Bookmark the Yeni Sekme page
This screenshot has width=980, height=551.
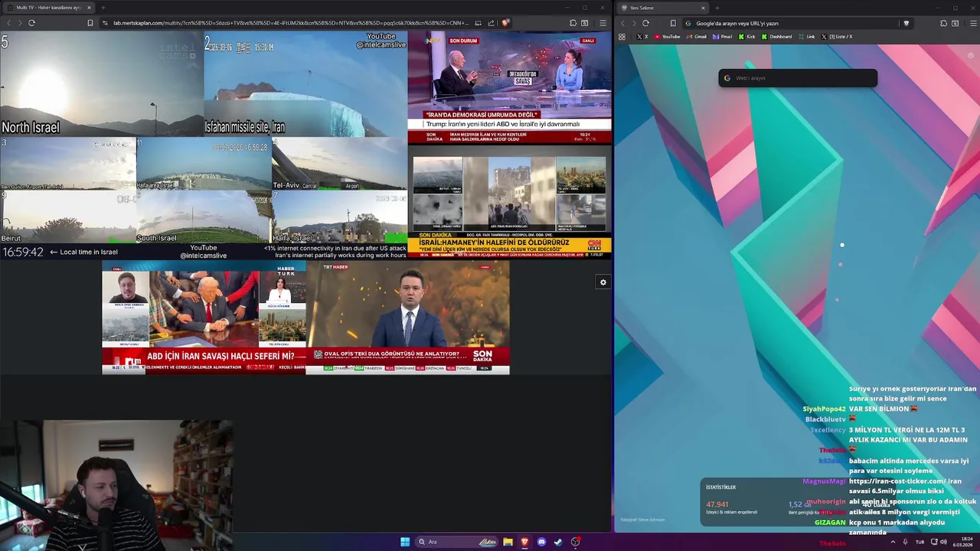coord(673,23)
